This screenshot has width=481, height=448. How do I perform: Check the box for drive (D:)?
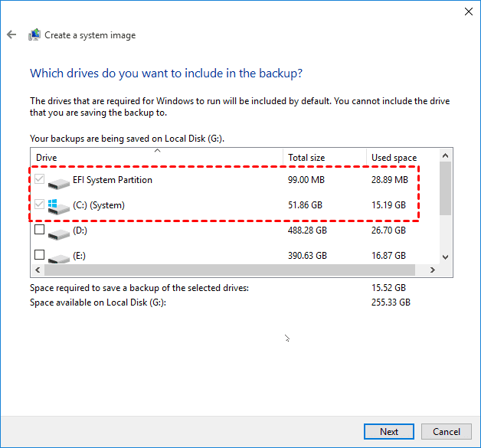(x=39, y=231)
